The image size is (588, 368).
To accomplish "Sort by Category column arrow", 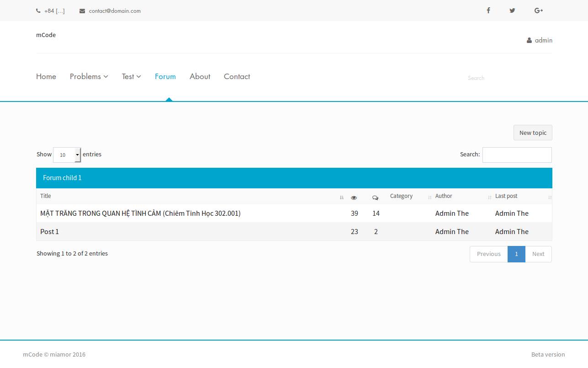I will (429, 197).
